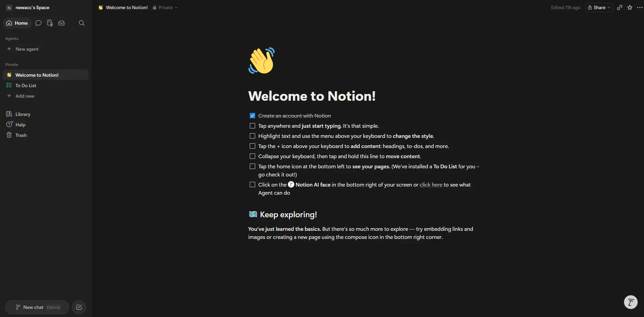Click the 'Private' sidebar section label

pyautogui.click(x=12, y=65)
